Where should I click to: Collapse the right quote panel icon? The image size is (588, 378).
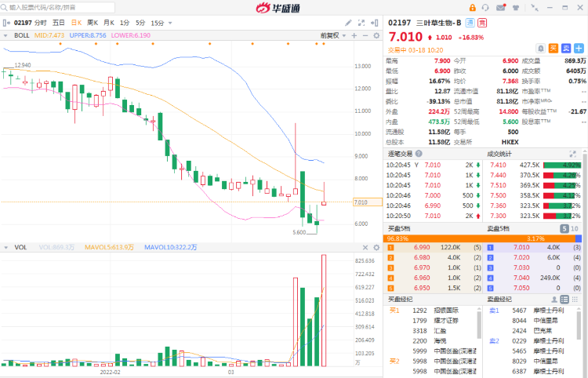click(x=374, y=23)
